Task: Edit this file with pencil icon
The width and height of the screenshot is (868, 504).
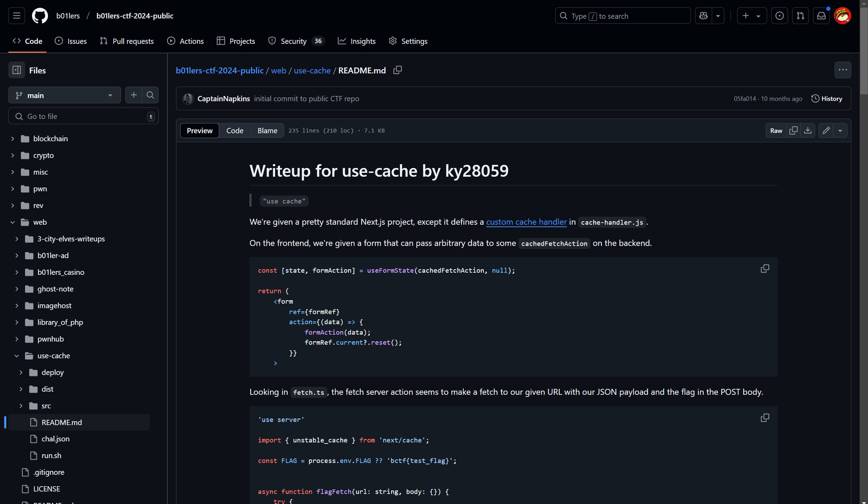Action: (826, 130)
